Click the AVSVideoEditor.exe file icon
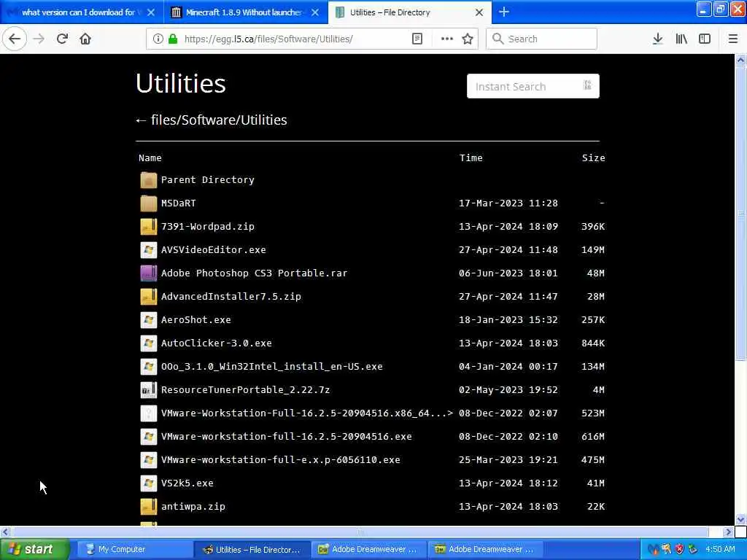 149,250
